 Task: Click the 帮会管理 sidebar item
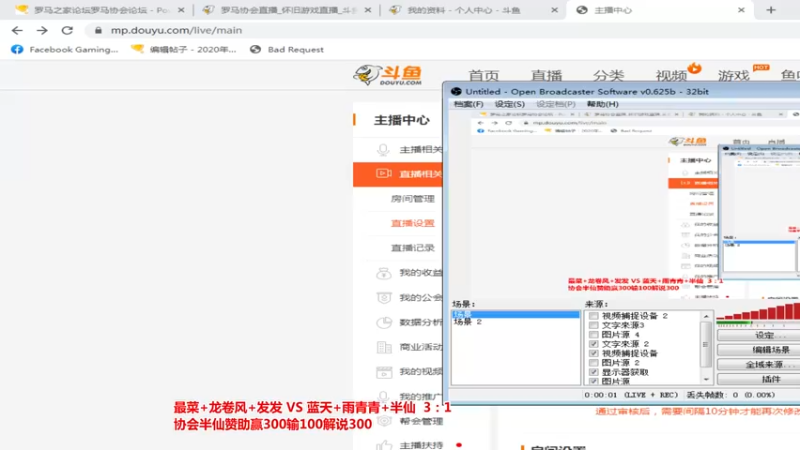point(420,421)
